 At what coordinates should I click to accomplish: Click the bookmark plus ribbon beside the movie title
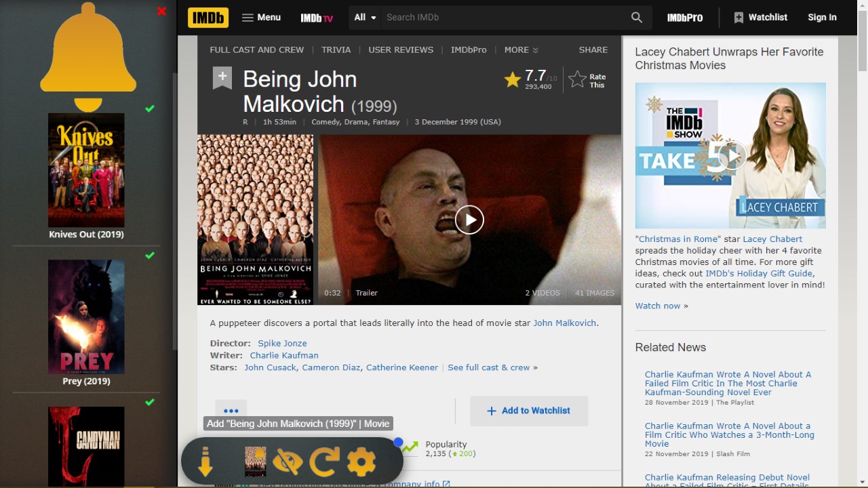(x=222, y=78)
